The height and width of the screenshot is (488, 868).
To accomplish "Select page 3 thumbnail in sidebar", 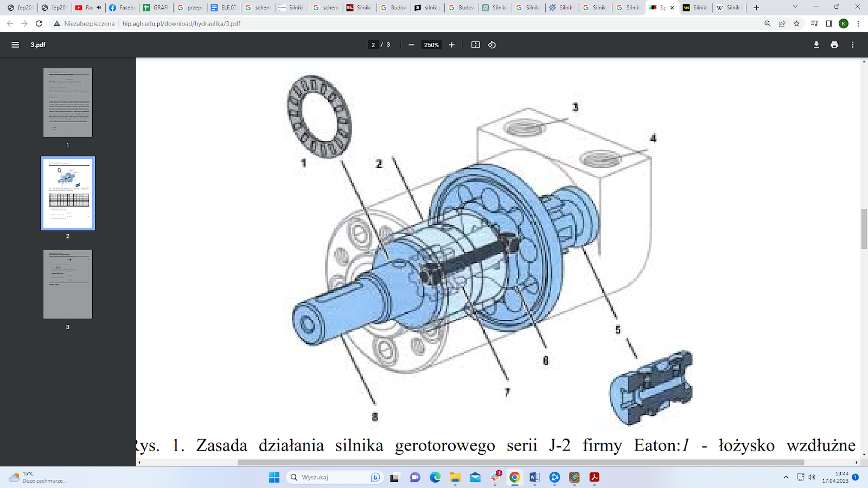I will pyautogui.click(x=67, y=284).
